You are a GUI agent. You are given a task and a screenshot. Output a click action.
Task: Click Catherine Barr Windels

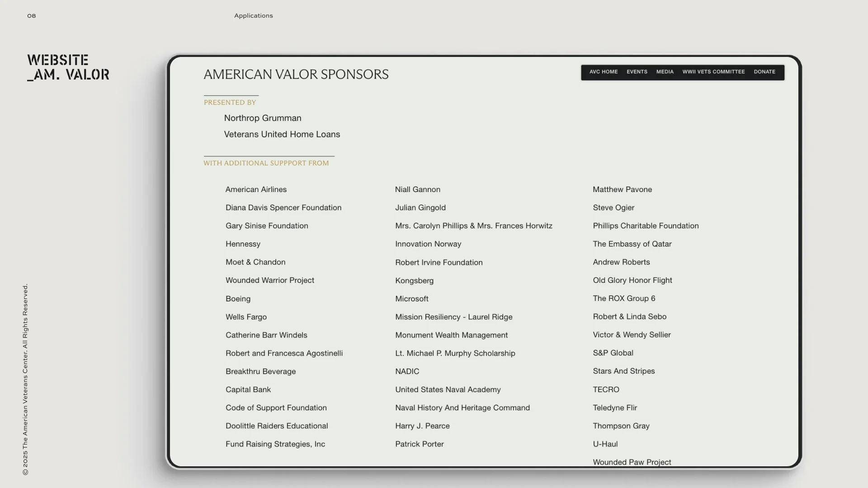coord(266,335)
